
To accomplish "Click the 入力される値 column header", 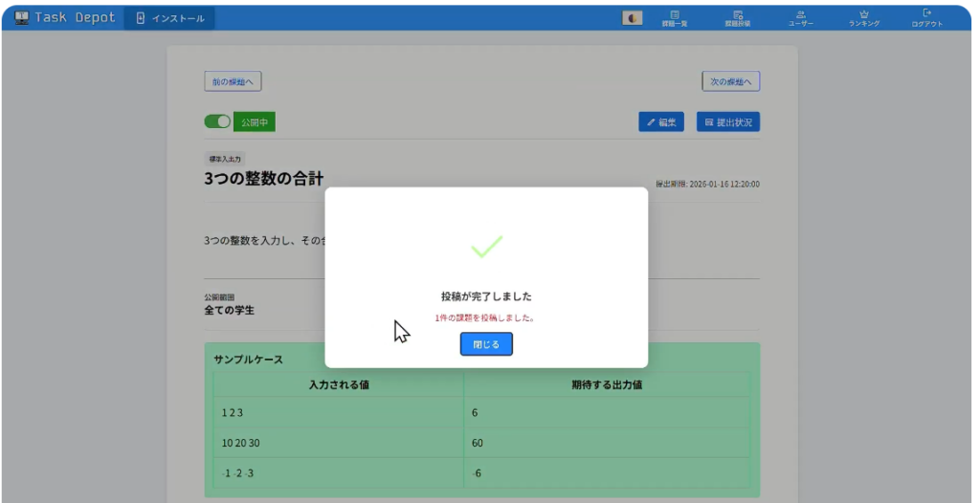I will tap(339, 384).
